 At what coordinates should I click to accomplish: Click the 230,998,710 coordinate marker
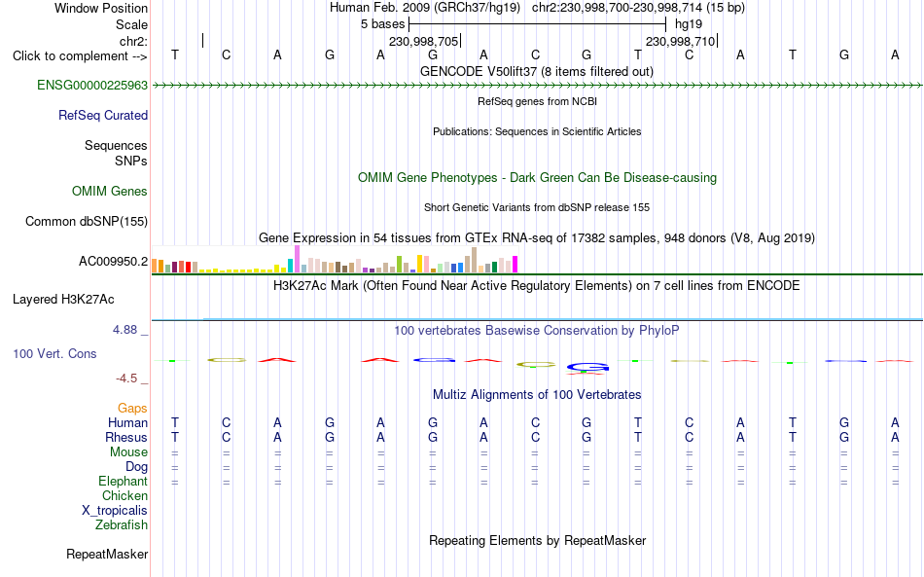[x=681, y=41]
